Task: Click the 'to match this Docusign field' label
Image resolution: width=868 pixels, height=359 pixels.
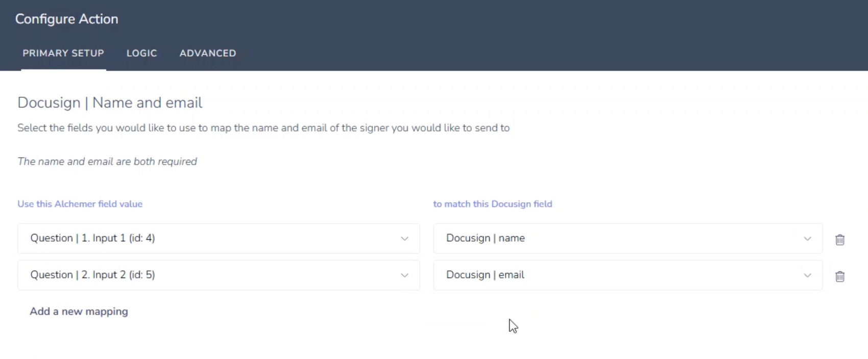Action: pyautogui.click(x=493, y=204)
